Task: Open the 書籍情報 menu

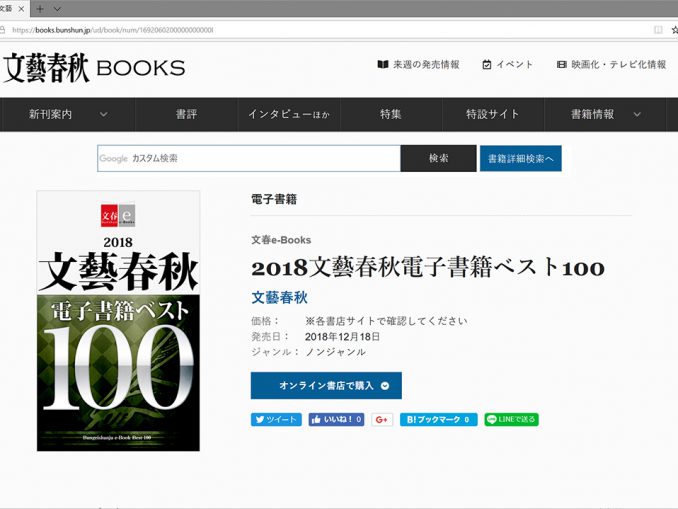Action: coord(592,114)
